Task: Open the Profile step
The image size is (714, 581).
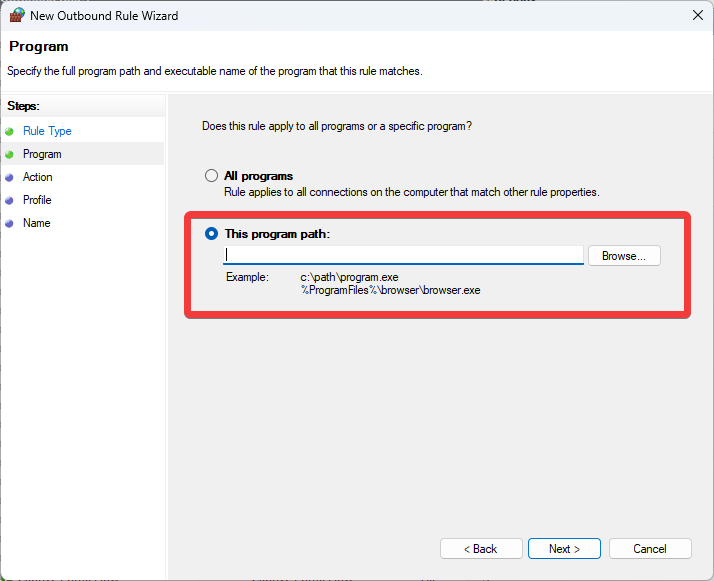Action: [x=37, y=200]
